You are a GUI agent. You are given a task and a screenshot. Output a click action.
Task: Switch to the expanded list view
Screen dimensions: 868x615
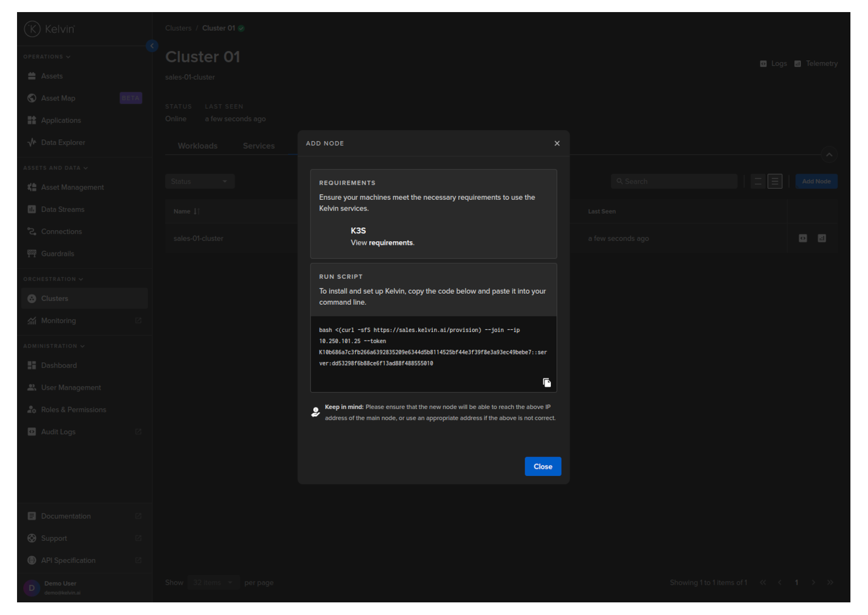pos(775,181)
